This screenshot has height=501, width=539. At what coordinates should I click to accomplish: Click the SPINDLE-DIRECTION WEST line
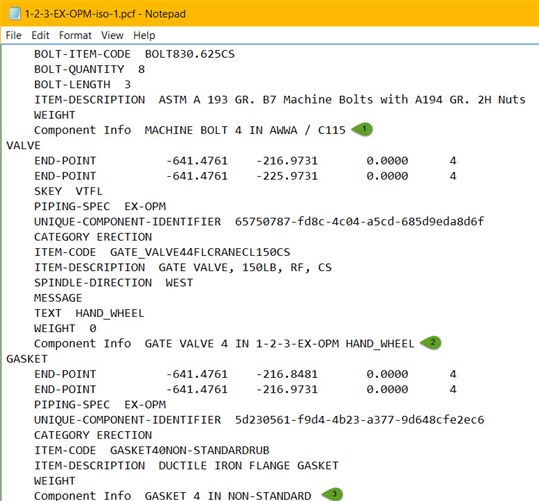[113, 283]
